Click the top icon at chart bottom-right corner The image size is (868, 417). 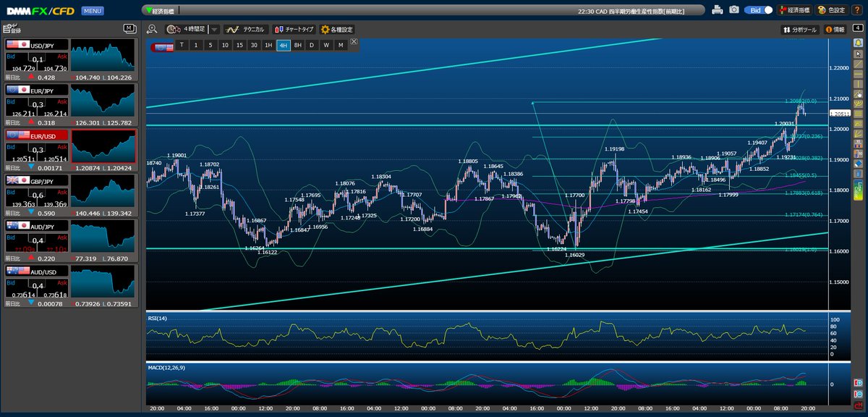[x=859, y=382]
